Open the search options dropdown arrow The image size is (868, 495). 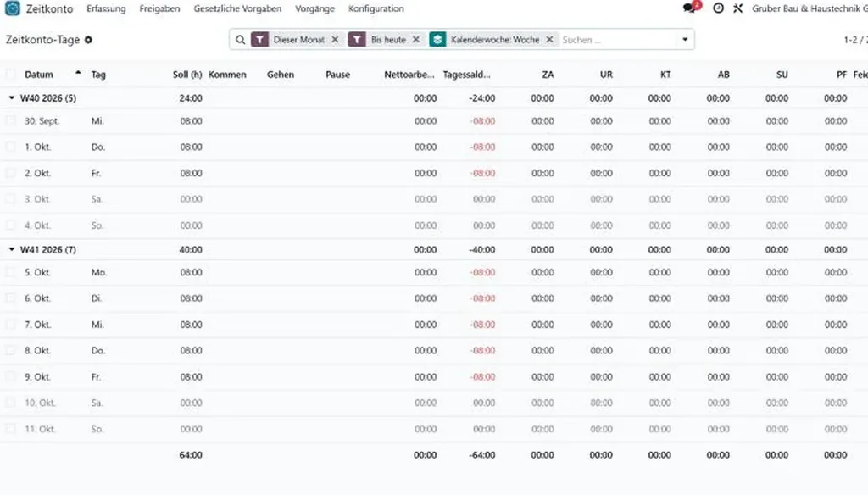click(685, 40)
